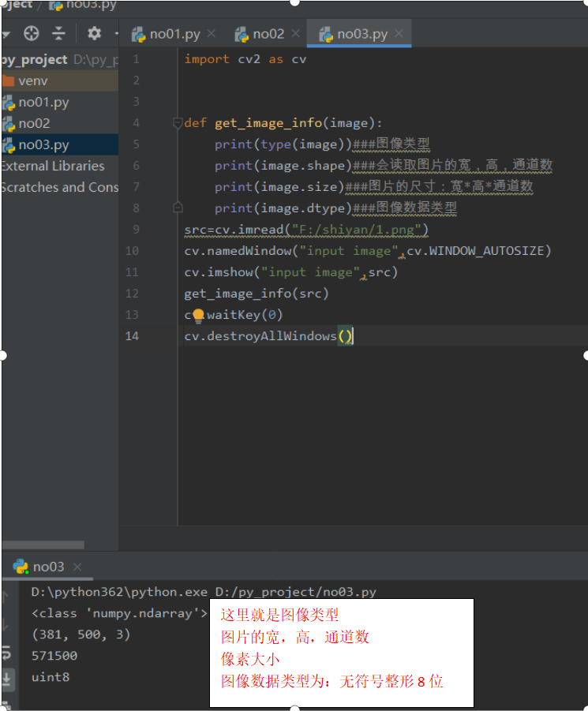Click the (381, 500, 3) output line
The height and width of the screenshot is (711, 588).
pos(81,634)
